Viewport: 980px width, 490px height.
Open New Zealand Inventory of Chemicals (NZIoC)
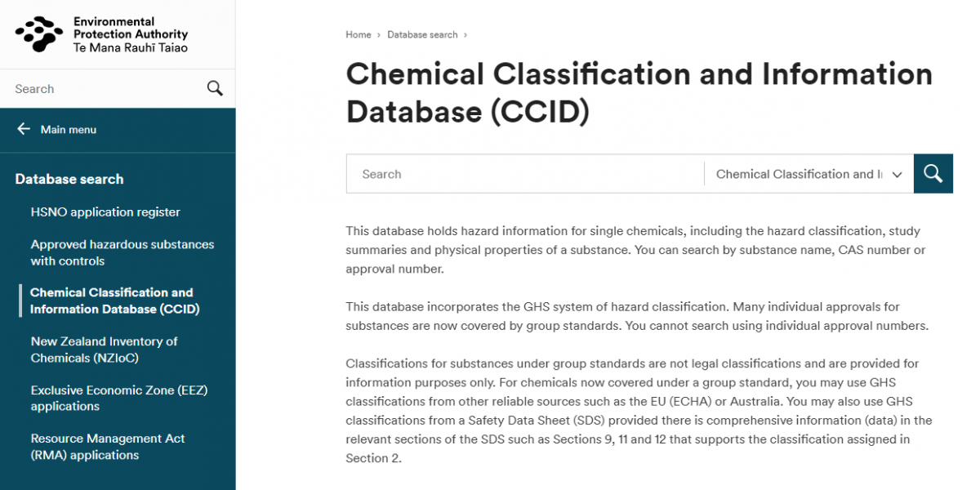click(105, 350)
